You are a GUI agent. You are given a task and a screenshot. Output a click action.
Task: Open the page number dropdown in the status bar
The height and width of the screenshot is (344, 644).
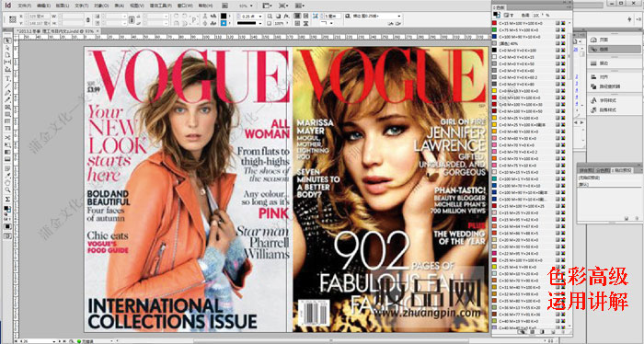(54, 341)
